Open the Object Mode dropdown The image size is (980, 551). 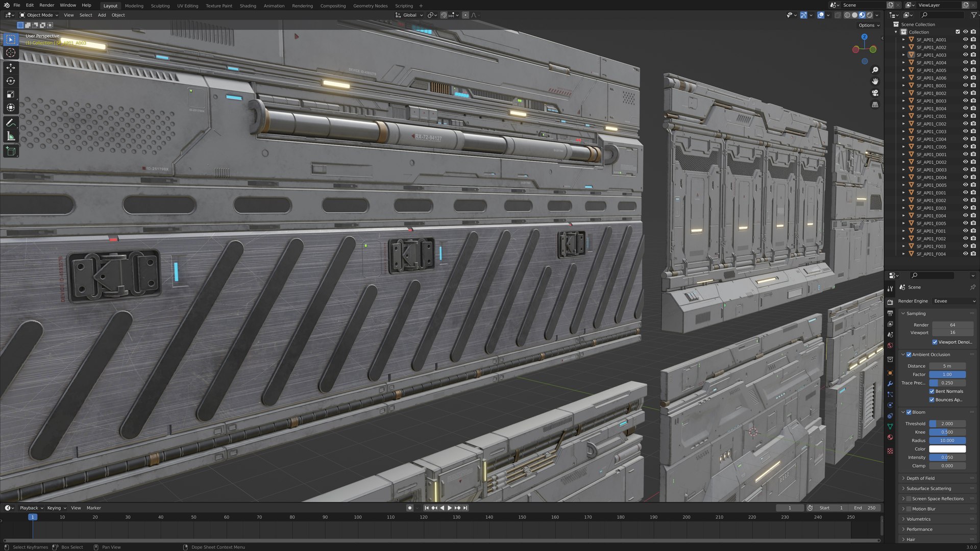[39, 15]
